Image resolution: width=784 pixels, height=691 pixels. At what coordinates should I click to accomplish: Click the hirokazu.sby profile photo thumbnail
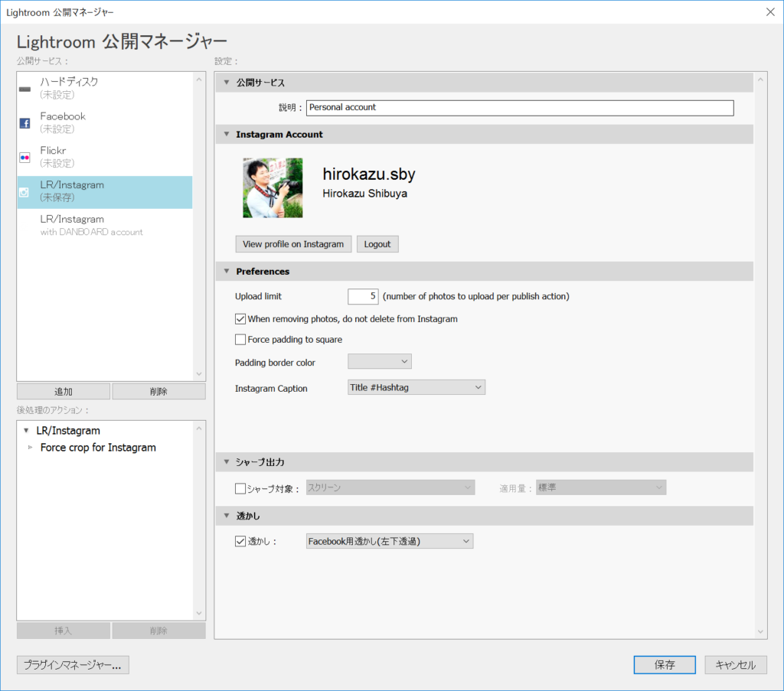[273, 188]
